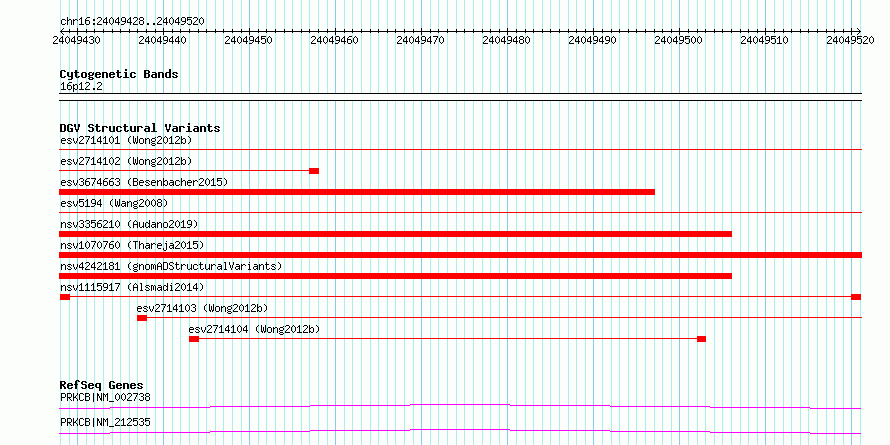Click the right end block of nsv1115917

857,297
